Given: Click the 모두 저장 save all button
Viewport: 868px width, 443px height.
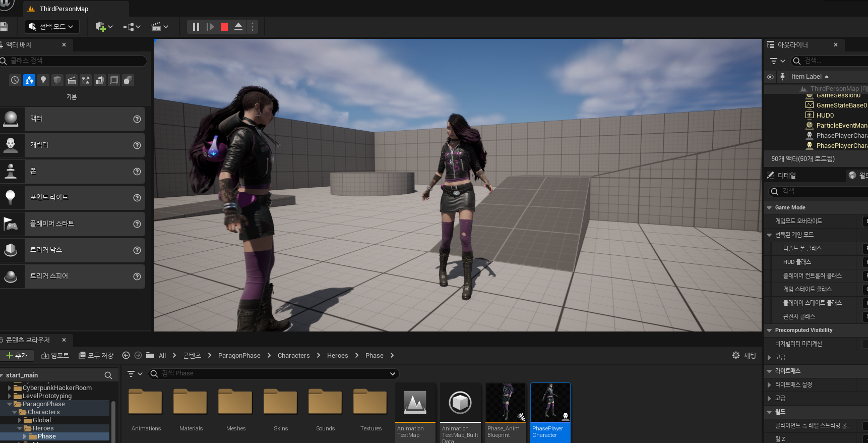Looking at the screenshot, I should [x=96, y=356].
